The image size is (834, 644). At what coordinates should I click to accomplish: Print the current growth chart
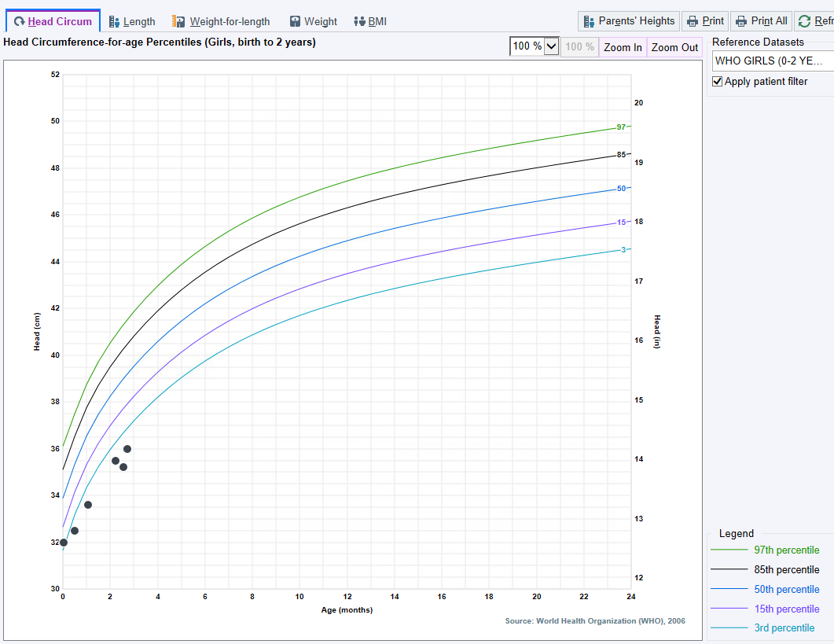coord(705,21)
